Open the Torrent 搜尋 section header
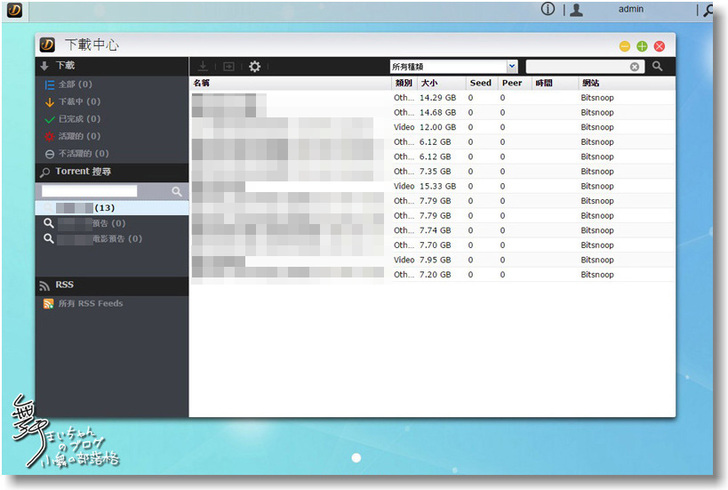 coord(112,172)
